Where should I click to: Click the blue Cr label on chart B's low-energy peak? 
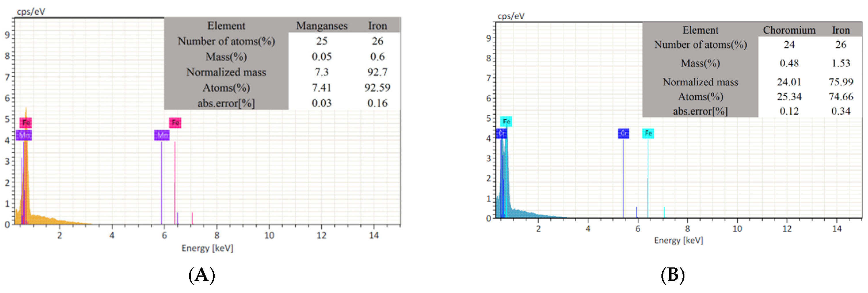point(501,134)
